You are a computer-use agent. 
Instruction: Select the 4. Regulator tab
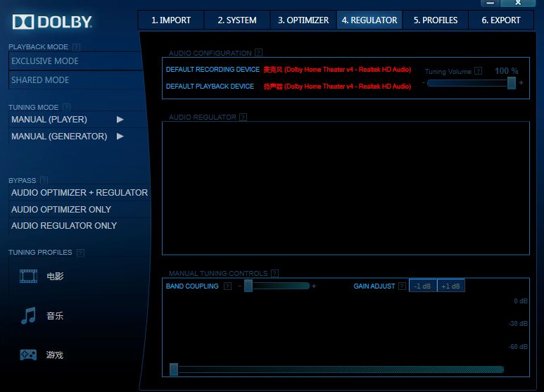pyautogui.click(x=369, y=20)
